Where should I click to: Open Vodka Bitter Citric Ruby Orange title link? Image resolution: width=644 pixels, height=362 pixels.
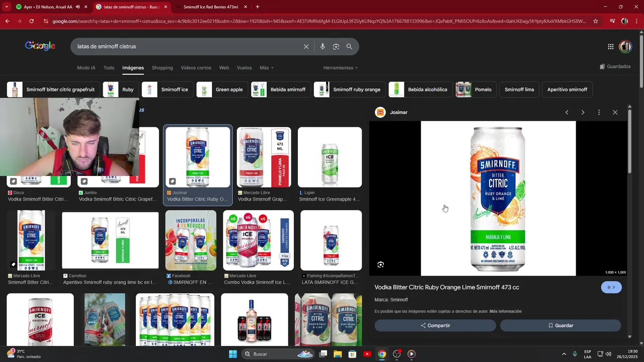pos(447,287)
